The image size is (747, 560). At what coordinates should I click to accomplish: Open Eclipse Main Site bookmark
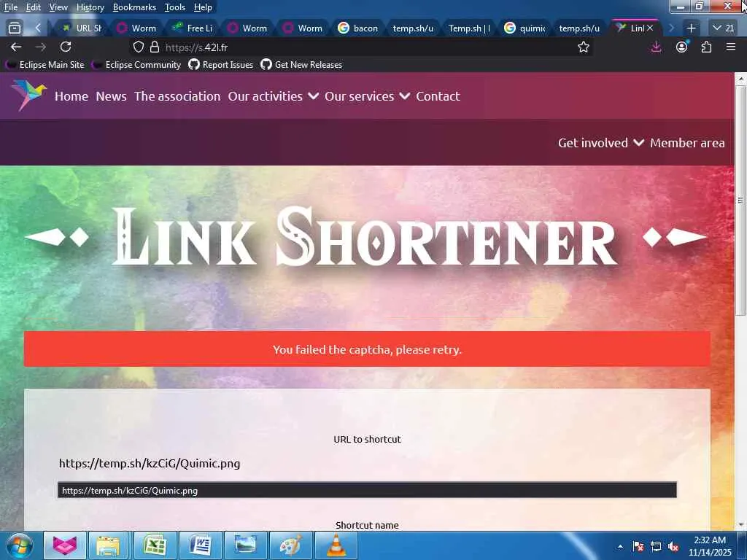click(x=46, y=65)
